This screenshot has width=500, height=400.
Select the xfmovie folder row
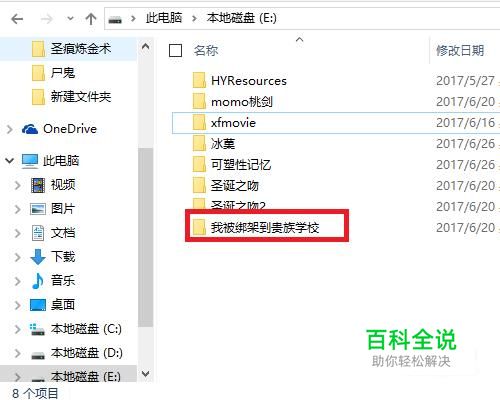[x=336, y=123]
